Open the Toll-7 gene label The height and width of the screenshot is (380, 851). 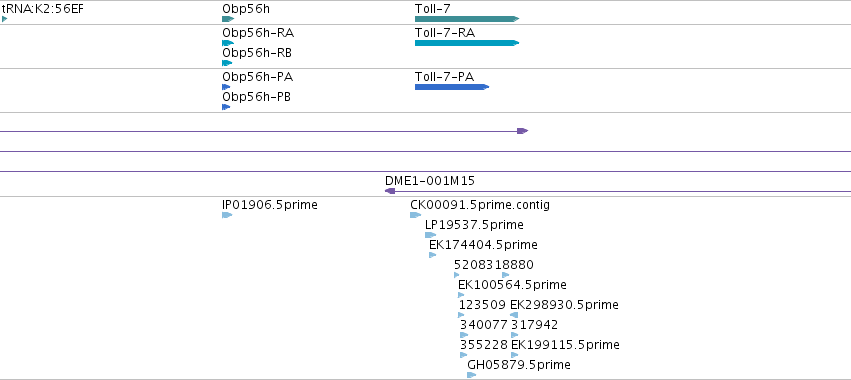tap(433, 9)
